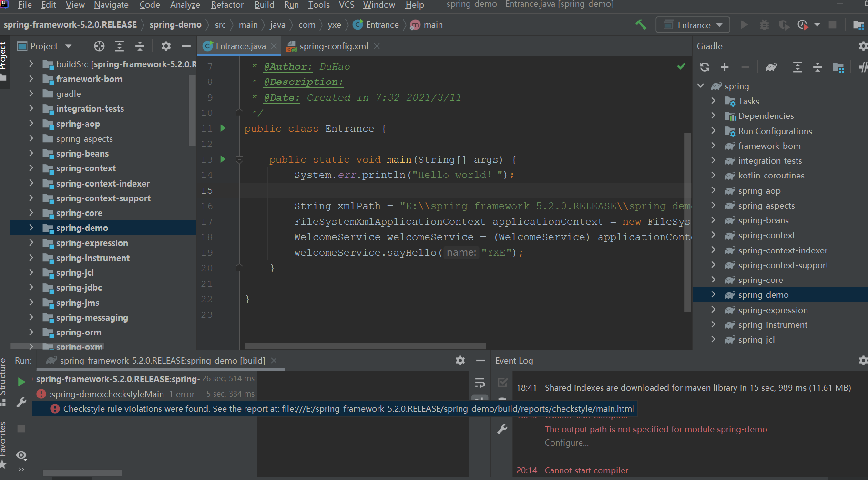Open Run panel settings gear
Viewport: 868px width, 480px height.
click(x=460, y=361)
